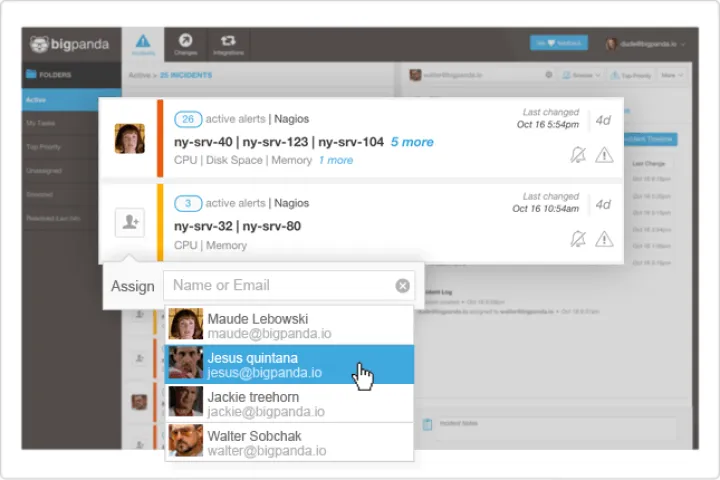Open the Integrations tab
Screen dimensions: 720x480
click(227, 44)
